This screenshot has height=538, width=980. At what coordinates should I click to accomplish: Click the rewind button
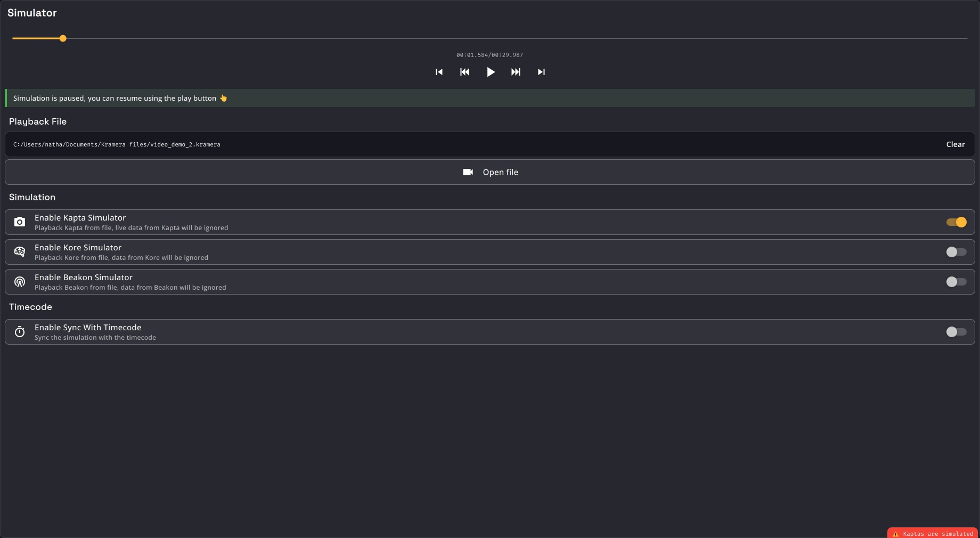click(464, 72)
